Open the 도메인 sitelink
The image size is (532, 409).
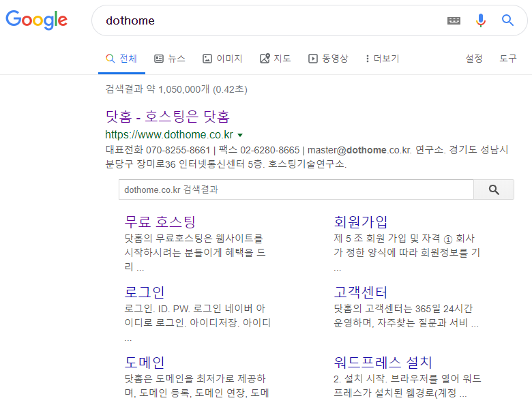[x=145, y=362]
